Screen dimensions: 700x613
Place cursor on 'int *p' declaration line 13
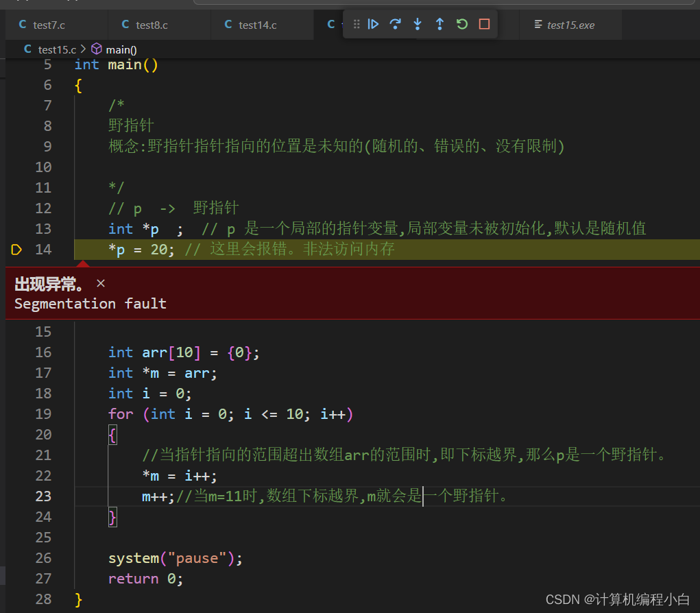coord(145,229)
